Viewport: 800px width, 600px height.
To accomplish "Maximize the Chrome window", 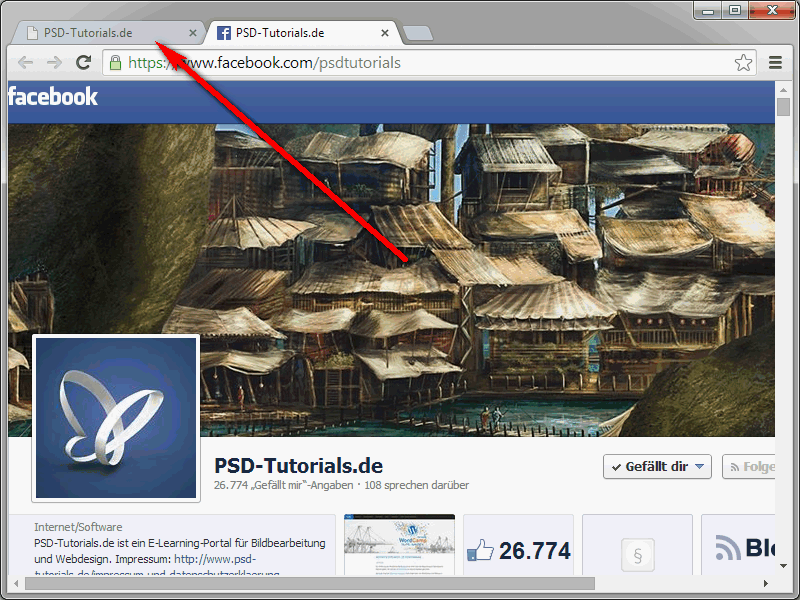I will point(735,10).
